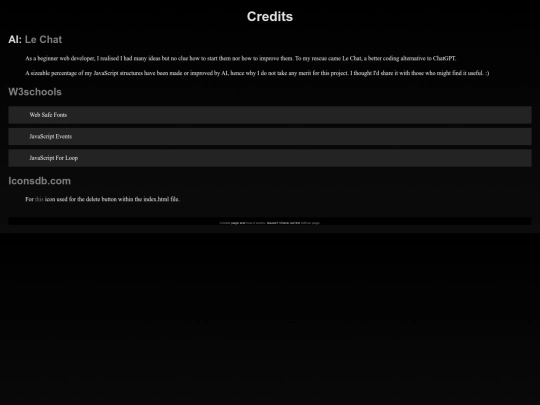The image size is (540, 405).
Task: Open the JavaScript Events entry
Action: (270, 136)
